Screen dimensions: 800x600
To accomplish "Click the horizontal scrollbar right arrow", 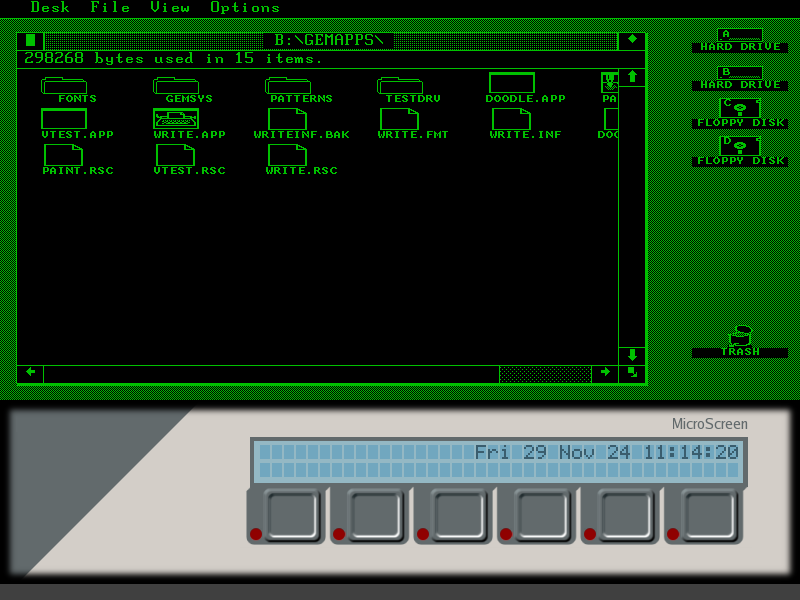I will point(605,373).
